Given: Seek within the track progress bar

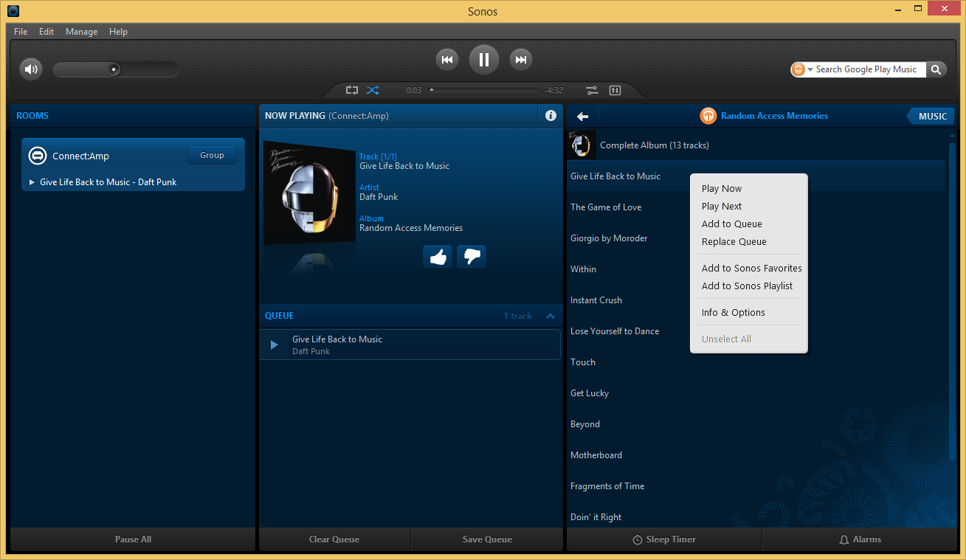Looking at the screenshot, I should click(x=484, y=90).
